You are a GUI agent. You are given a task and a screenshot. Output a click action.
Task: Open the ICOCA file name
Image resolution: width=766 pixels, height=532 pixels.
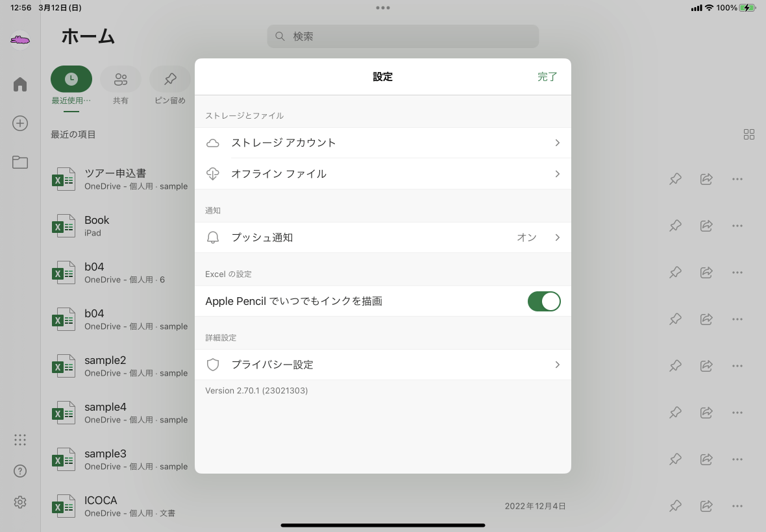pyautogui.click(x=101, y=500)
